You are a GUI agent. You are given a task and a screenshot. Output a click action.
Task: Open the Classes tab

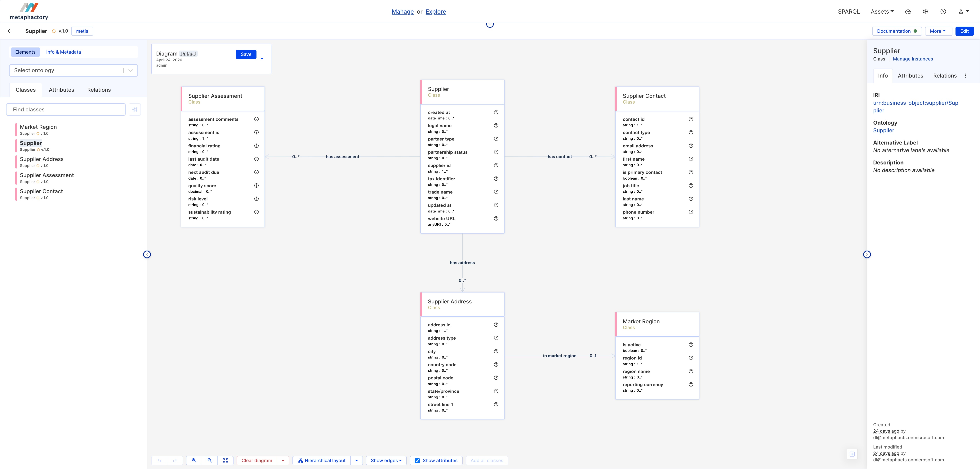[x=25, y=90]
